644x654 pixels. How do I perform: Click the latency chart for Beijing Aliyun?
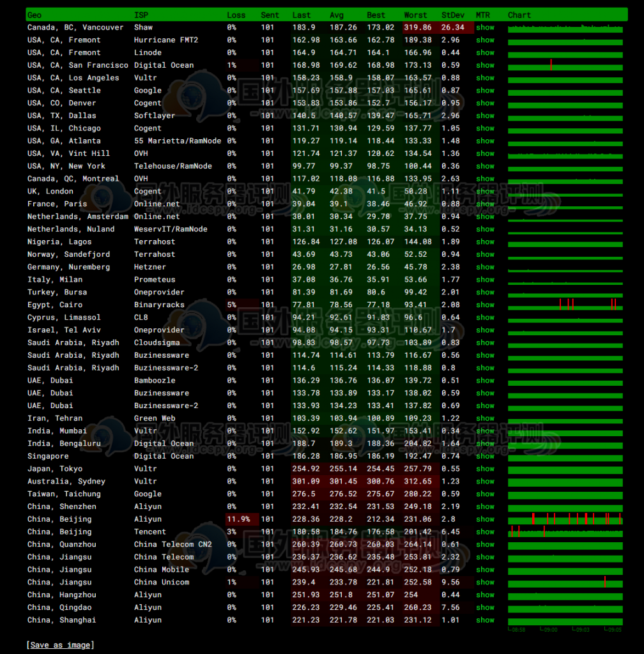click(x=565, y=519)
